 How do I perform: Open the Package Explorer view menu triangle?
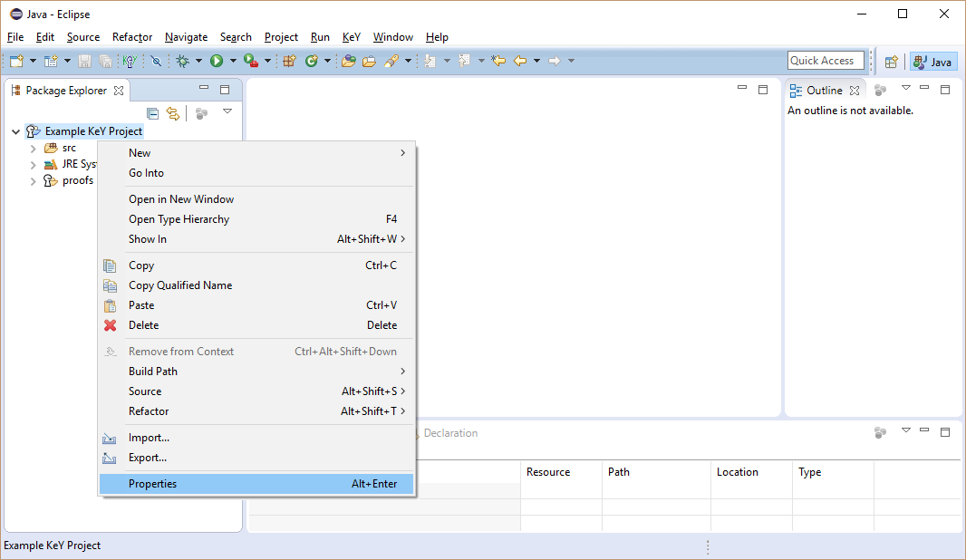click(x=227, y=111)
